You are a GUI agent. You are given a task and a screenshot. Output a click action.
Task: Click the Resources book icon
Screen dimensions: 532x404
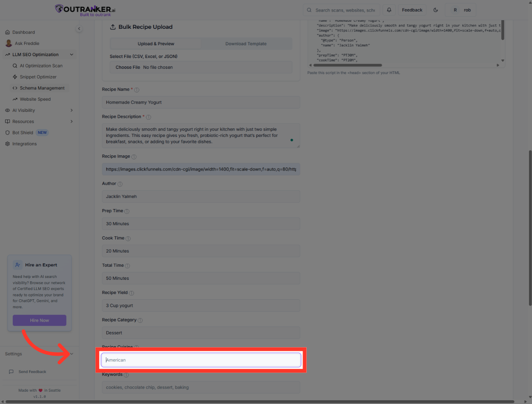[7, 122]
